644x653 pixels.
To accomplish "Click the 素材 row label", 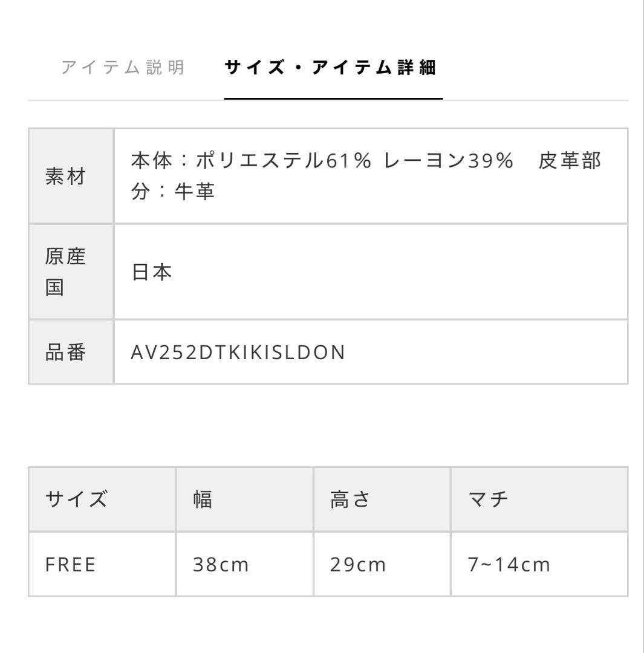I will [67, 177].
